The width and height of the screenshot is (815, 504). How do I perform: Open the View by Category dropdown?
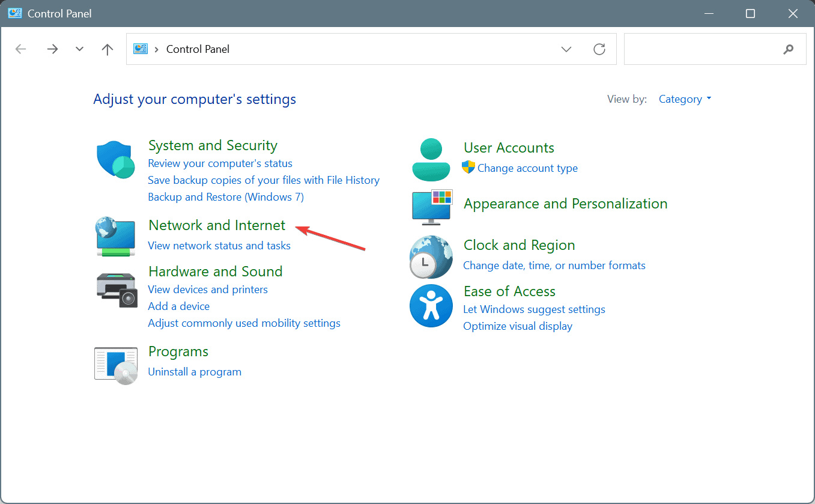pyautogui.click(x=685, y=99)
